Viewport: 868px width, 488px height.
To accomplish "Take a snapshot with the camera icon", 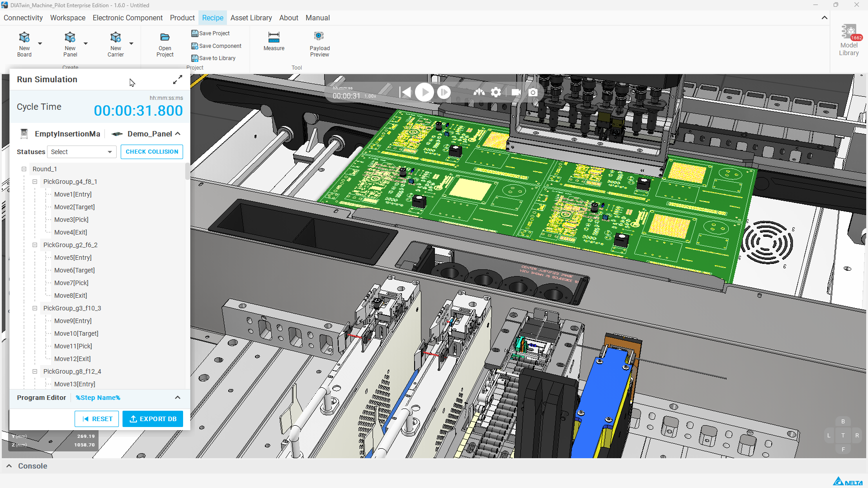I will tap(533, 92).
